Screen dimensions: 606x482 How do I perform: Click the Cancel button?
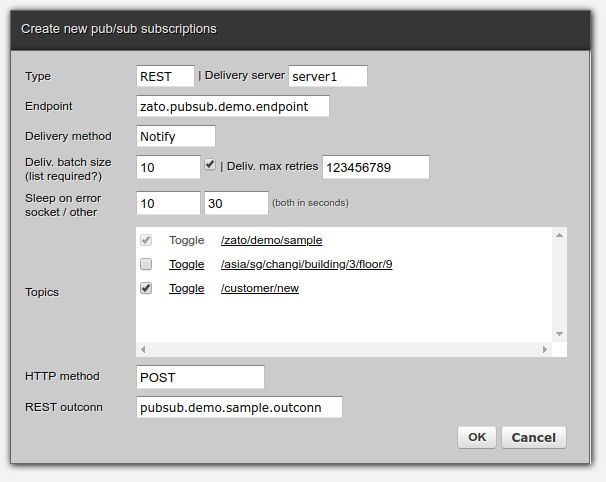point(533,437)
